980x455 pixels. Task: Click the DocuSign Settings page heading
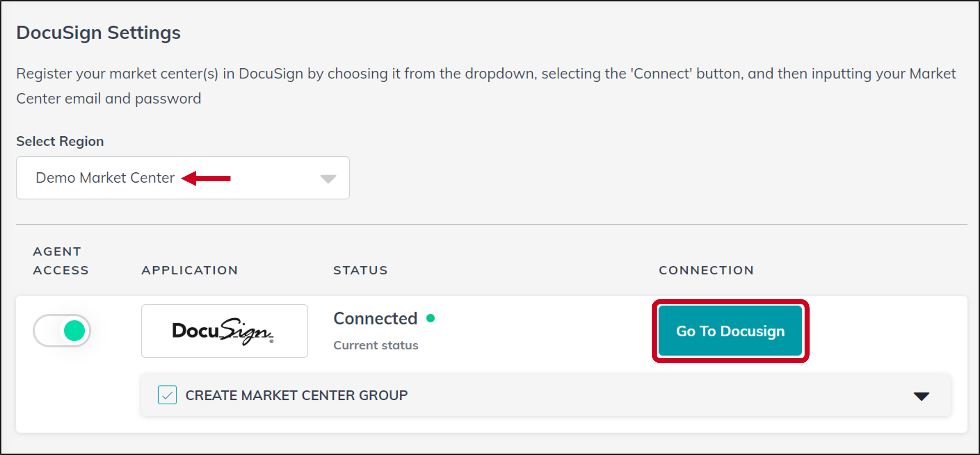[98, 32]
